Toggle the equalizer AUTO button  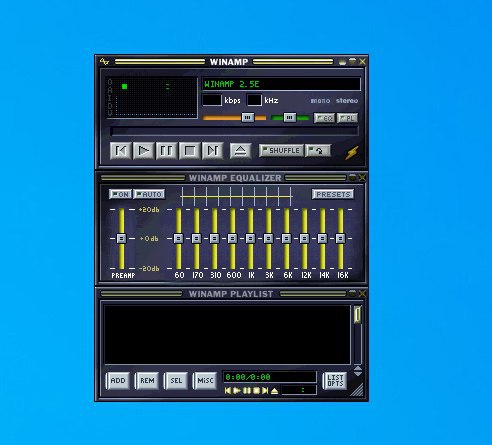tap(149, 194)
